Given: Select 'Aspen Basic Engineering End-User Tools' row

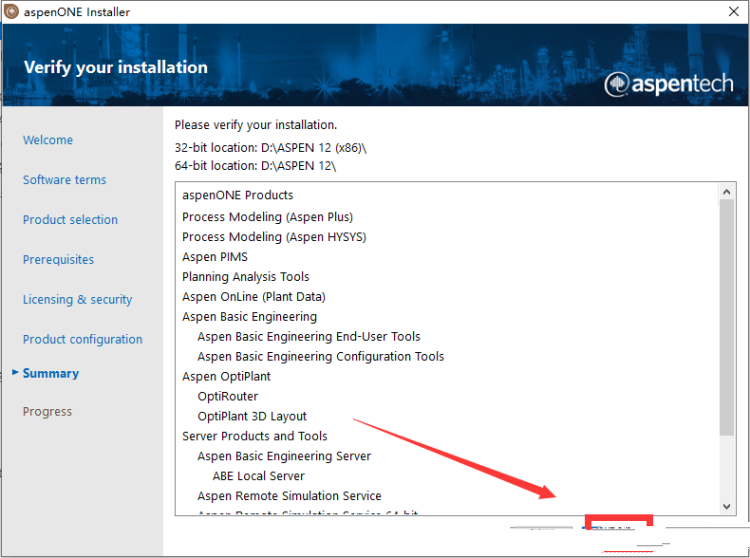Looking at the screenshot, I should pos(309,337).
